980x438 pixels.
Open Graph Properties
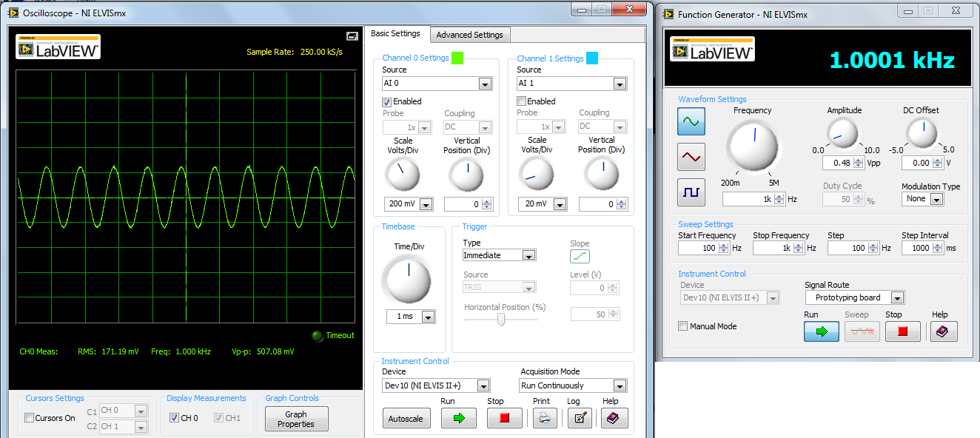[295, 419]
